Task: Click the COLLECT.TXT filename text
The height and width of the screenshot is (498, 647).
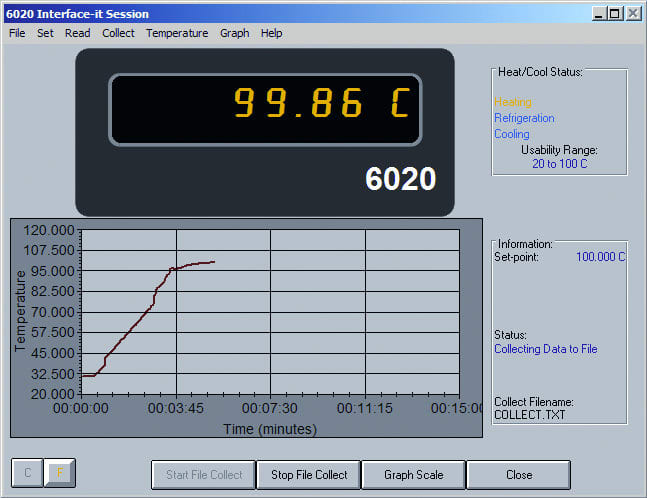Action: [x=530, y=415]
